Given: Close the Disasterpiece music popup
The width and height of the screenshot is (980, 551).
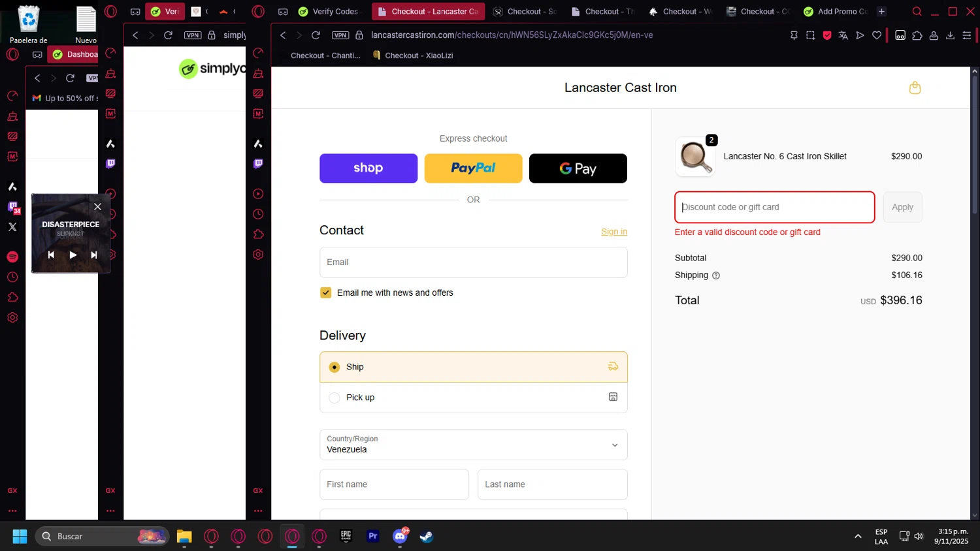Looking at the screenshot, I should pos(97,206).
